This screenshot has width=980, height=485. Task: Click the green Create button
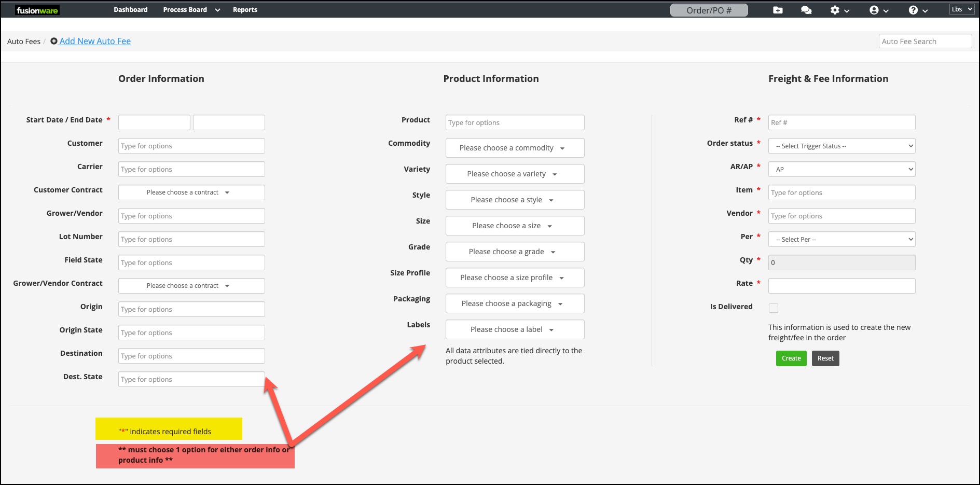pos(791,358)
